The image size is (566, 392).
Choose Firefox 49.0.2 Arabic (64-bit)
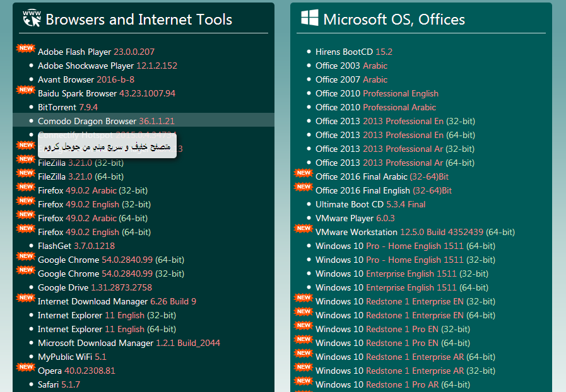click(93, 218)
